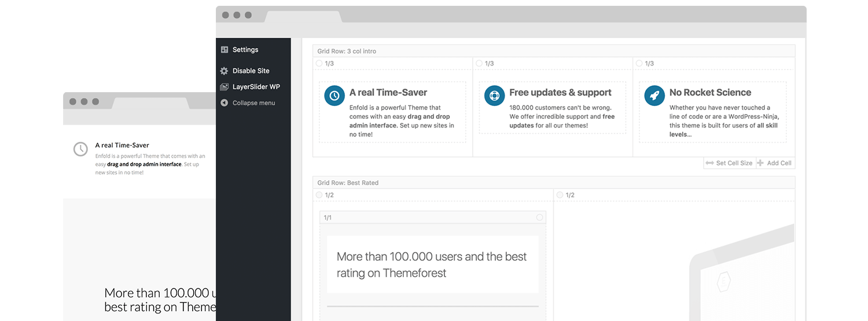This screenshot has height=321, width=868.
Task: Collapse the admin sidebar menu
Action: pos(253,103)
